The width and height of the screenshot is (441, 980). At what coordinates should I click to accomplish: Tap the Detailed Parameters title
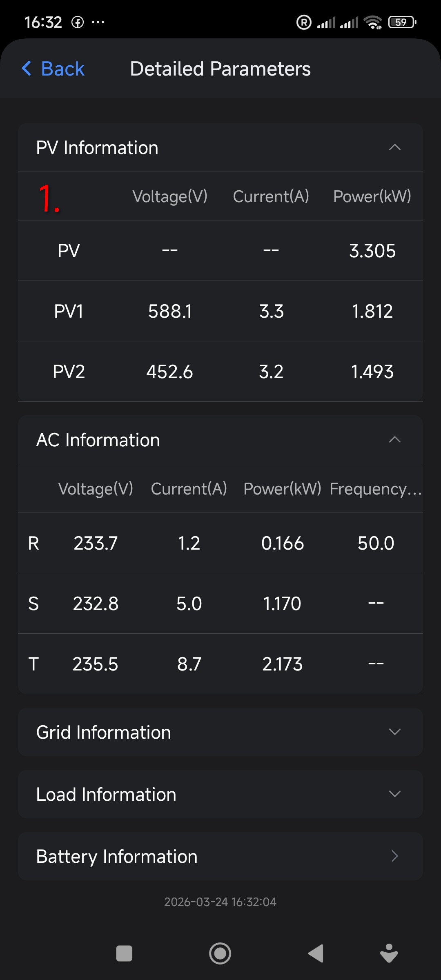coord(220,69)
